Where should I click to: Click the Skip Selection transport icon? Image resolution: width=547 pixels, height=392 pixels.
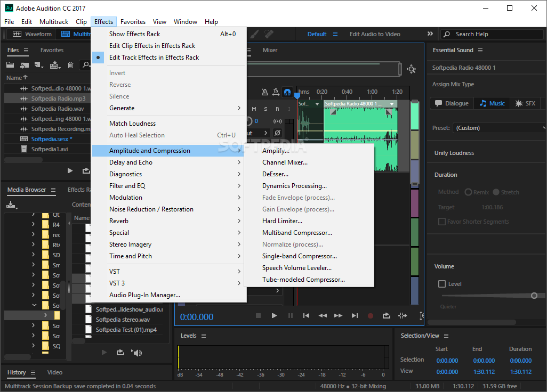click(403, 316)
